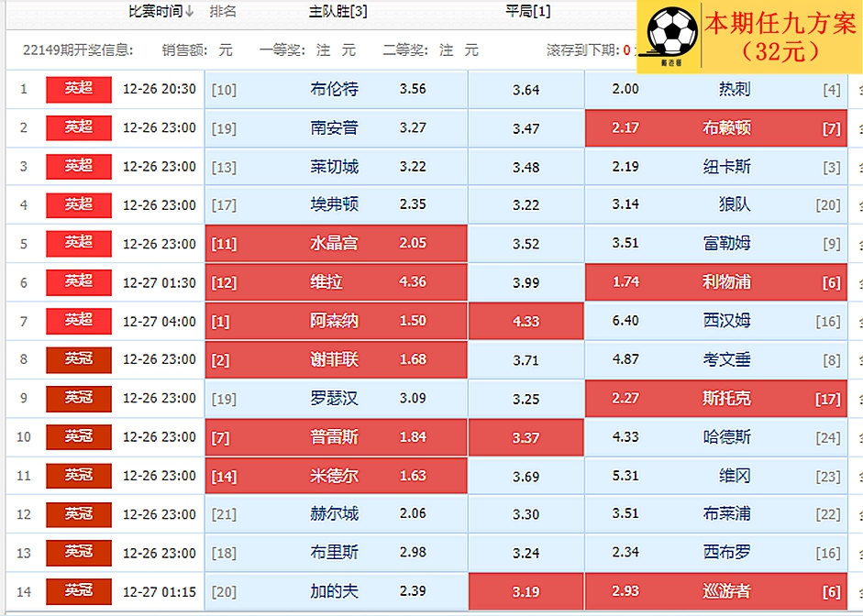Click the 英超 league badge in row 7

[x=78, y=321]
